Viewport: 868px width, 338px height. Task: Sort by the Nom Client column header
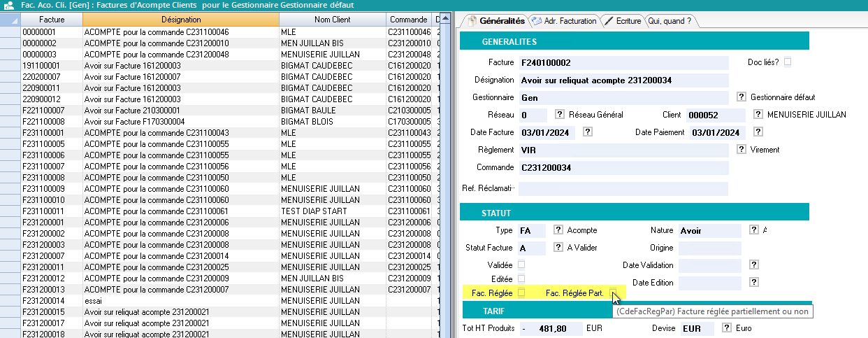(332, 19)
